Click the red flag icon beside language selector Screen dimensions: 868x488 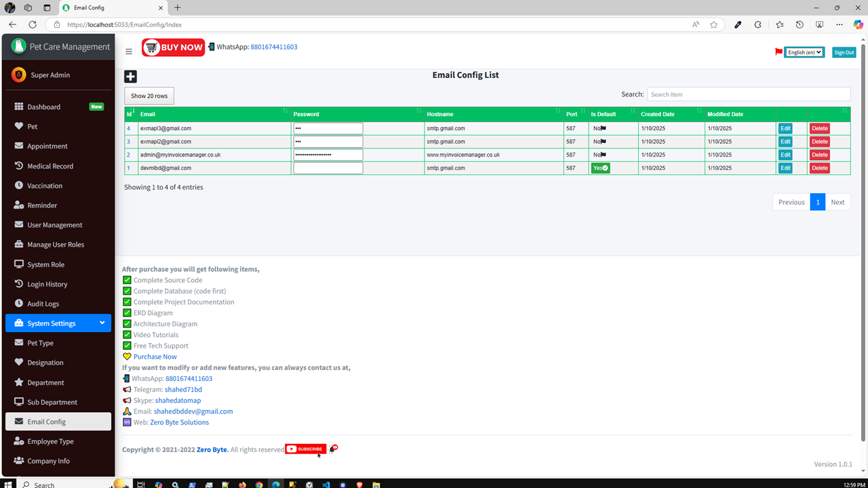click(x=778, y=51)
